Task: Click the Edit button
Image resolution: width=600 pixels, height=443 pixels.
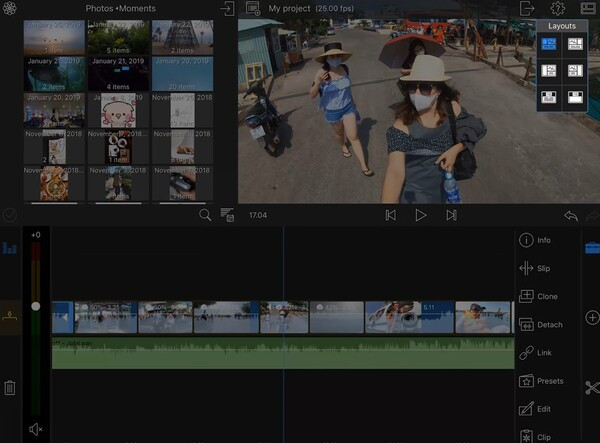Action: pyautogui.click(x=535, y=409)
